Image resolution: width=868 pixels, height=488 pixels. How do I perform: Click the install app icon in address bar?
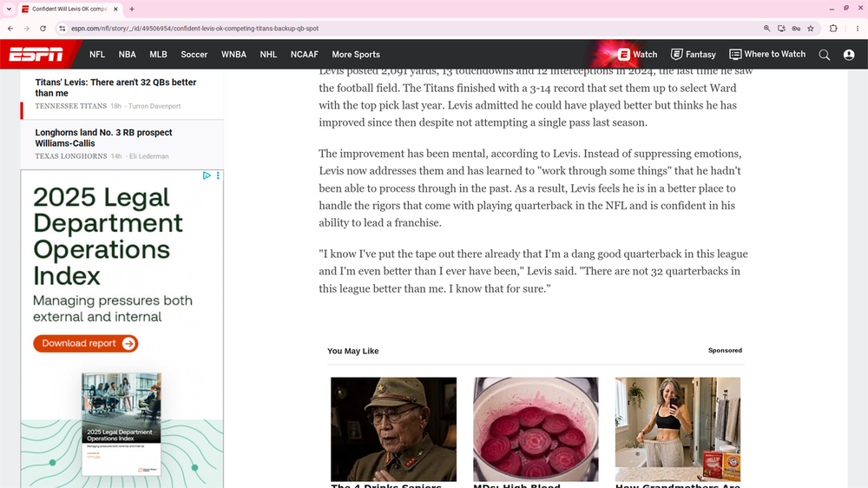[x=781, y=29]
